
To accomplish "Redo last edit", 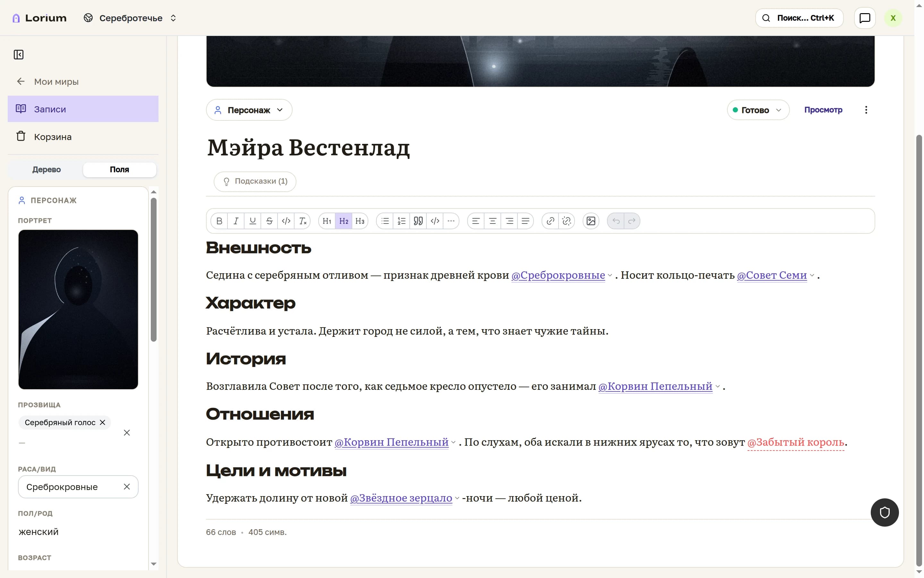I will tap(632, 221).
